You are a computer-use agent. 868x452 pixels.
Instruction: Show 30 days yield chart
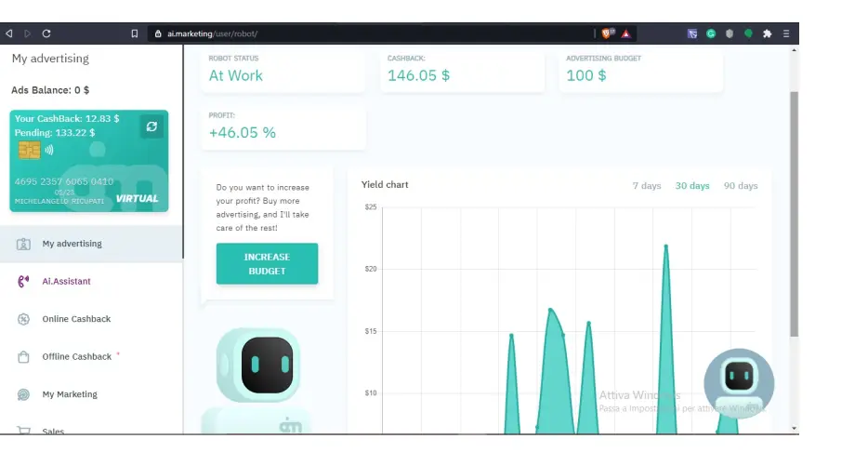coord(692,186)
